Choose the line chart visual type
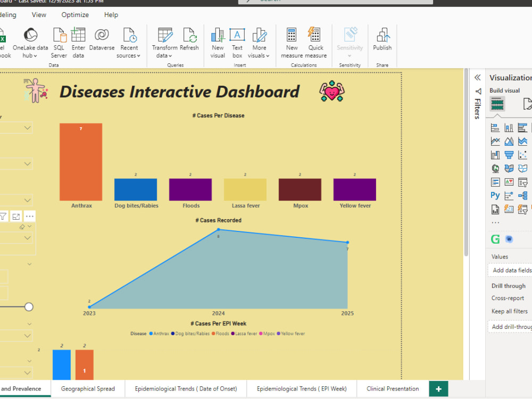Screen dimensions: 532x399 tap(495, 142)
